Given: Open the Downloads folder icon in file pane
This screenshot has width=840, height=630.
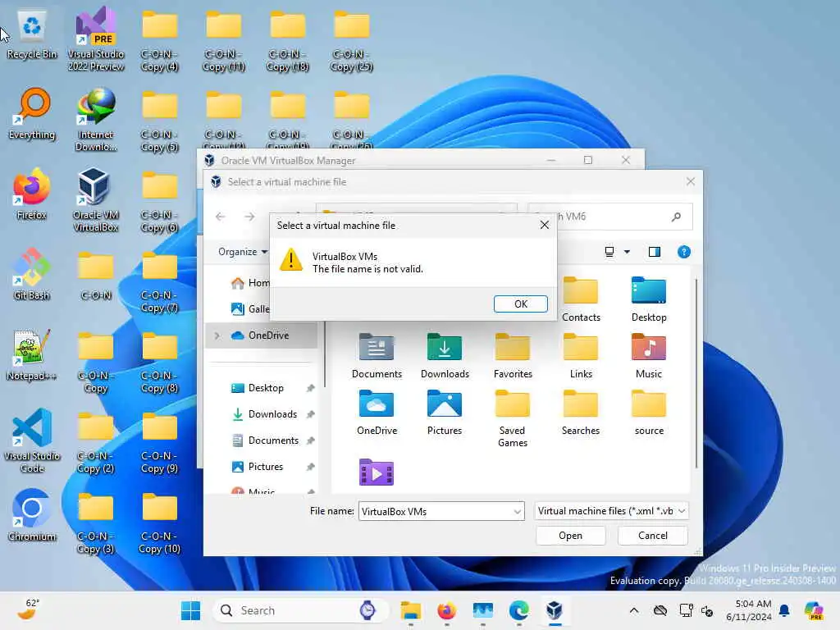Looking at the screenshot, I should 445,356.
